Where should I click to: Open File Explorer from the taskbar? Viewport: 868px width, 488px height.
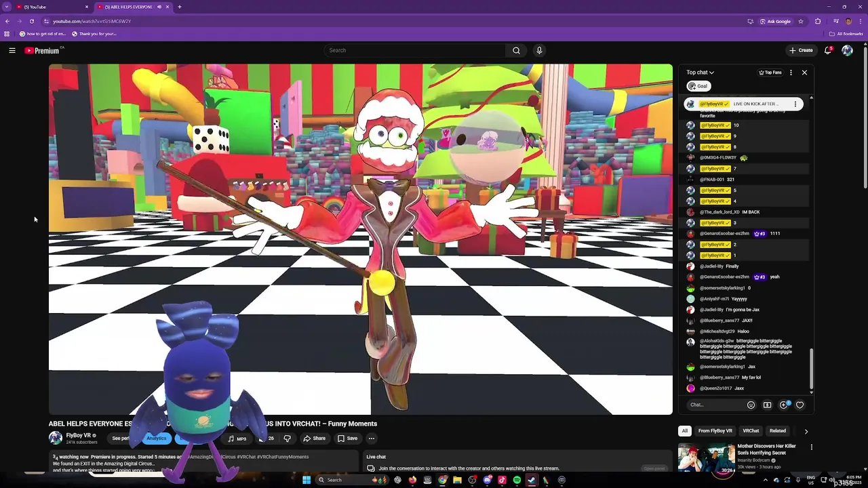tap(457, 480)
